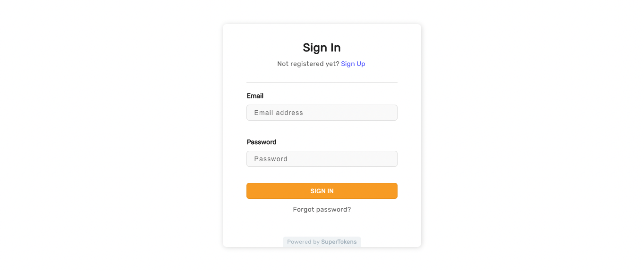Click empty space at right end of Password field
The height and width of the screenshot is (271, 644).
(378, 159)
